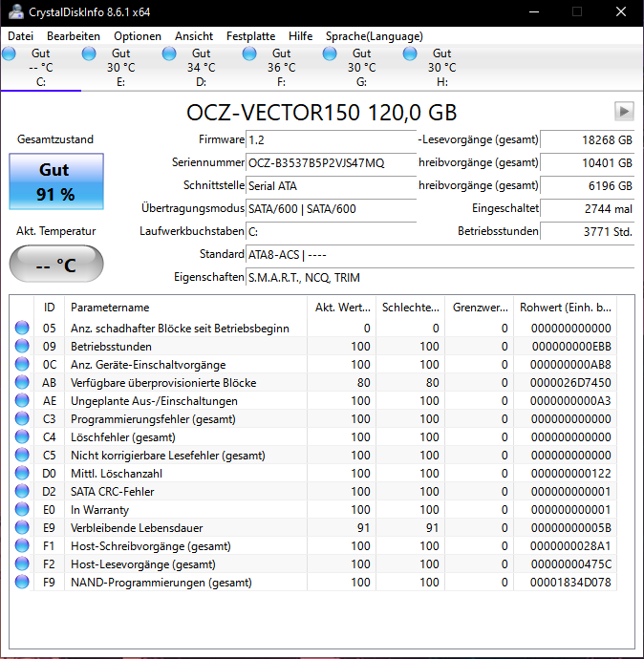Select row 'Host-Lesevorgänge (gesamt)'
Image resolution: width=644 pixels, height=659 pixels.
pyautogui.click(x=313, y=564)
